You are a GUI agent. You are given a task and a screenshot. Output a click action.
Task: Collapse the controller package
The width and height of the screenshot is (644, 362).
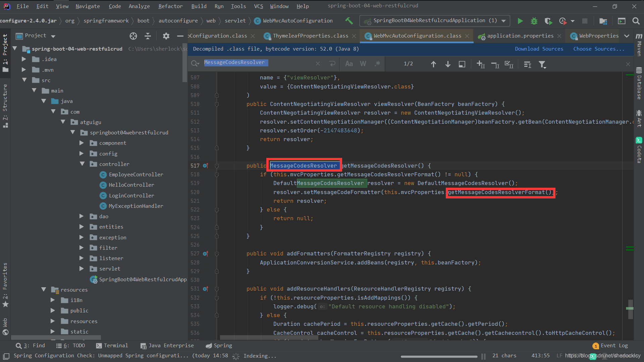[82, 164]
